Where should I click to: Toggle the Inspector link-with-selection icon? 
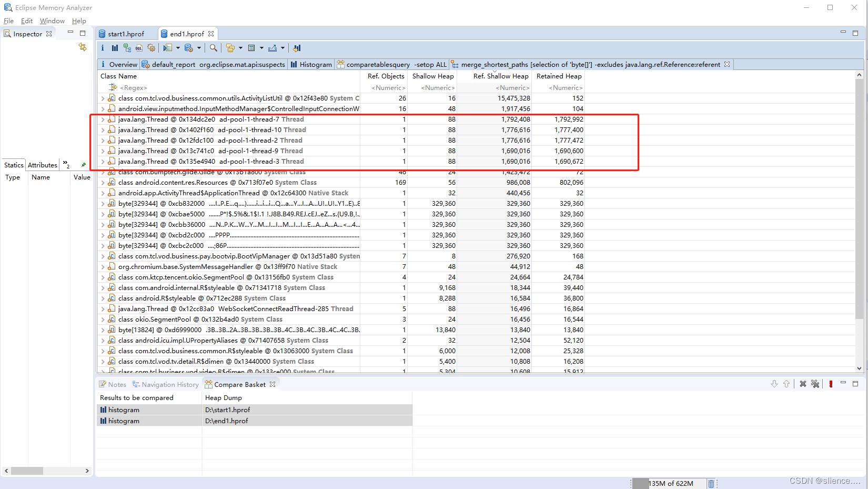pos(83,47)
